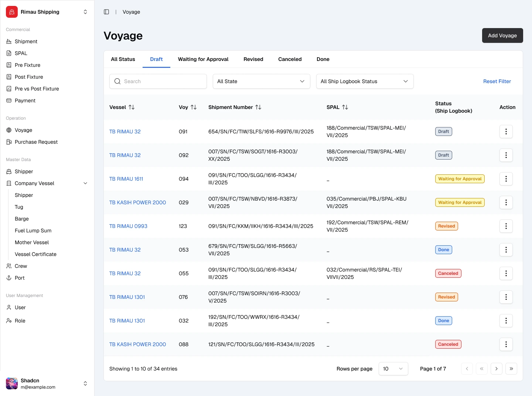This screenshot has width=532, height=396.
Task: Select the Canceled tab
Action: [x=290, y=59]
